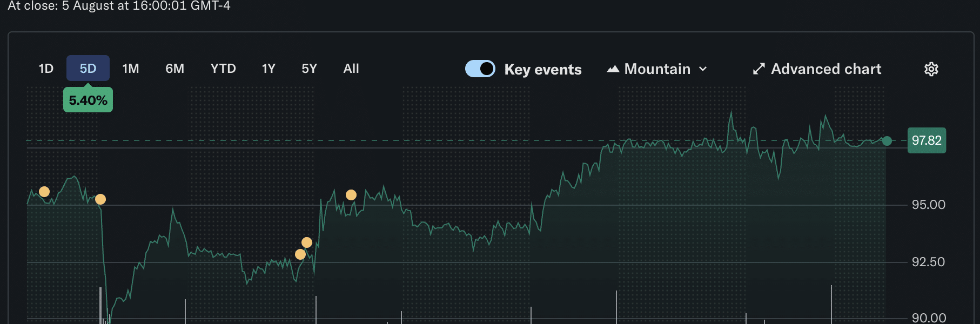Click the At close timestamp text
Viewport: 980px width, 324px height.
point(119,6)
